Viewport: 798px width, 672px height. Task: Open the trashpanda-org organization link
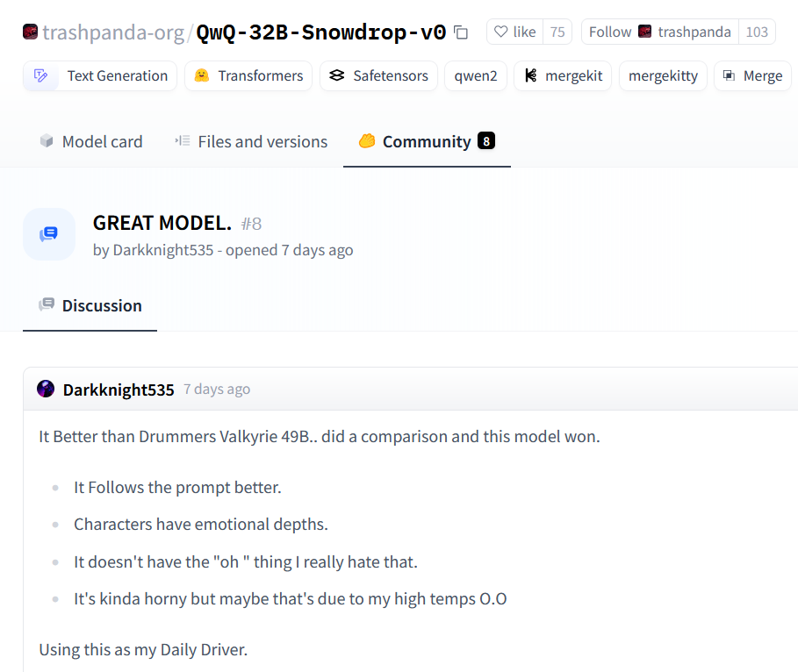[113, 32]
